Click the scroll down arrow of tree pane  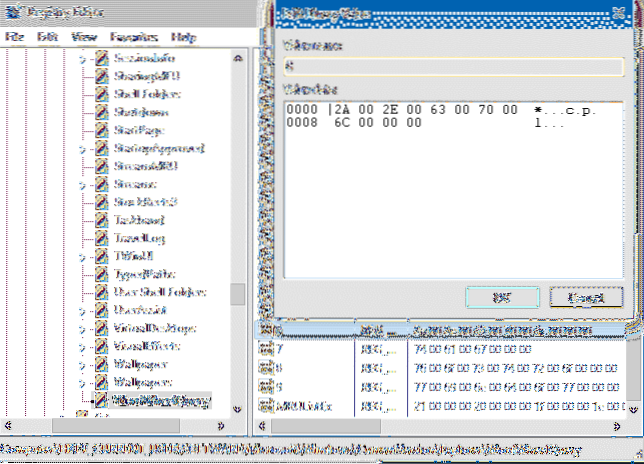pos(238,409)
